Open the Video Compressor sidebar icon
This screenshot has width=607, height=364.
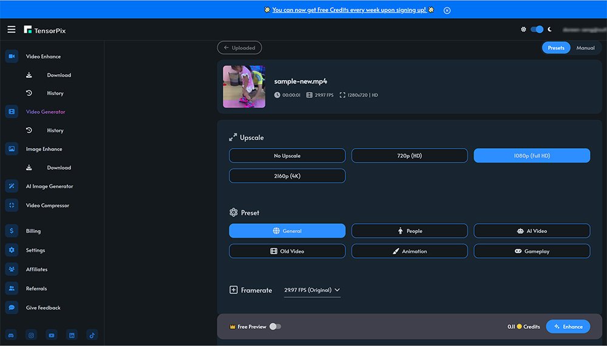12,206
